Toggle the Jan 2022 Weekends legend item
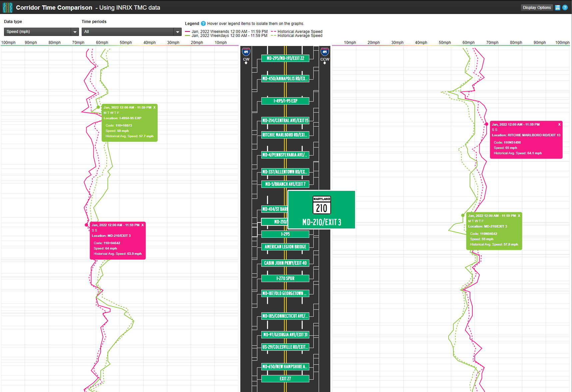Screen dimensions: 572x392 click(x=229, y=31)
